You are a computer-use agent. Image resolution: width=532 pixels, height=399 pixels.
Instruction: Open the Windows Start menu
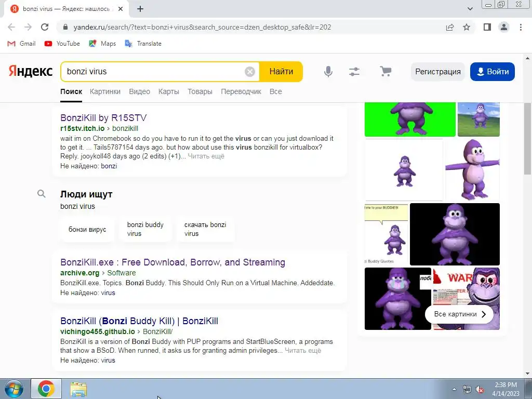pos(14,389)
